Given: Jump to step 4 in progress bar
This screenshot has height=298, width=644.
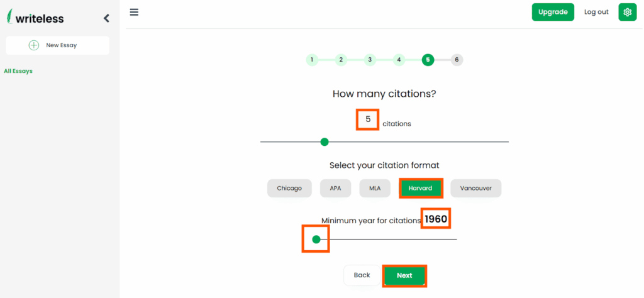Looking at the screenshot, I should pos(399,60).
